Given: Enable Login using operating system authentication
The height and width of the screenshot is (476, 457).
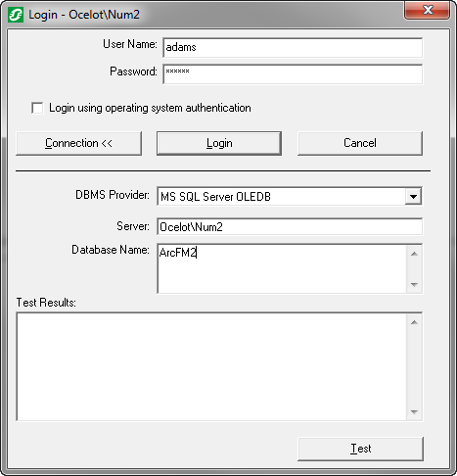Looking at the screenshot, I should click(x=37, y=108).
